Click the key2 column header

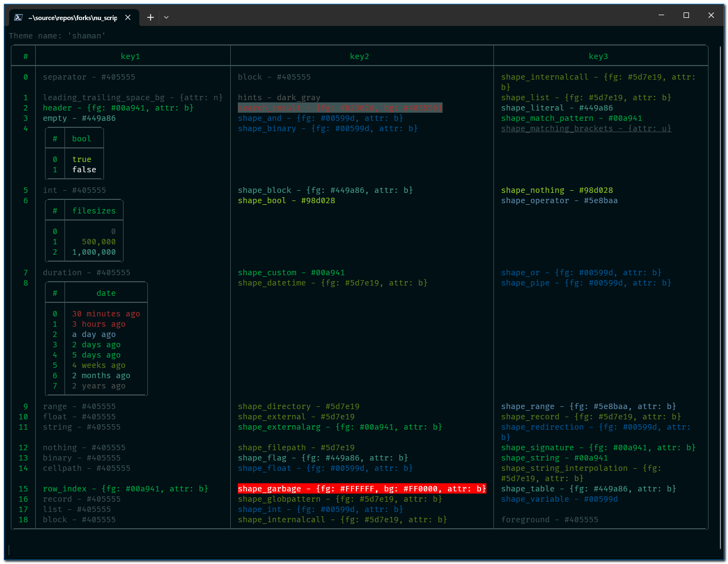360,56
